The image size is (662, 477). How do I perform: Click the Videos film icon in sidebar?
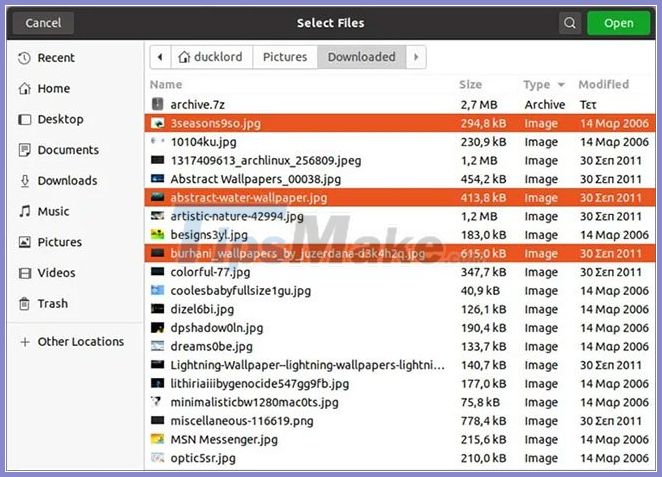coord(24,273)
